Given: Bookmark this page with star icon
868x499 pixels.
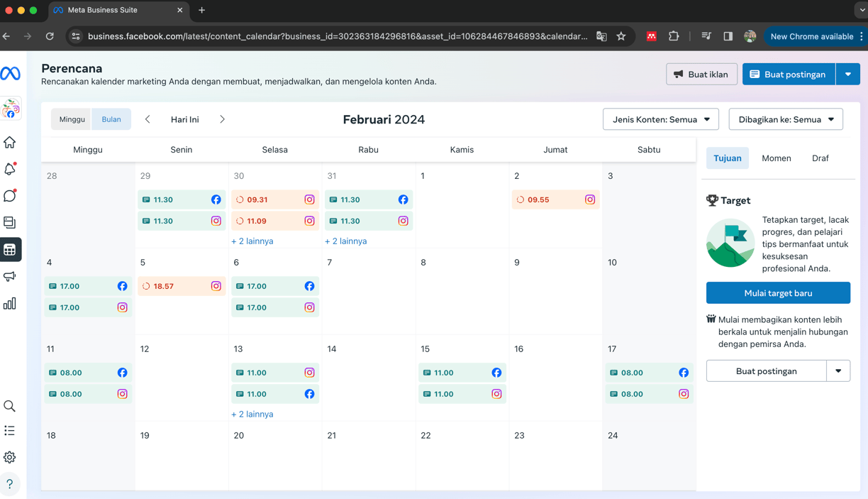Looking at the screenshot, I should (621, 36).
